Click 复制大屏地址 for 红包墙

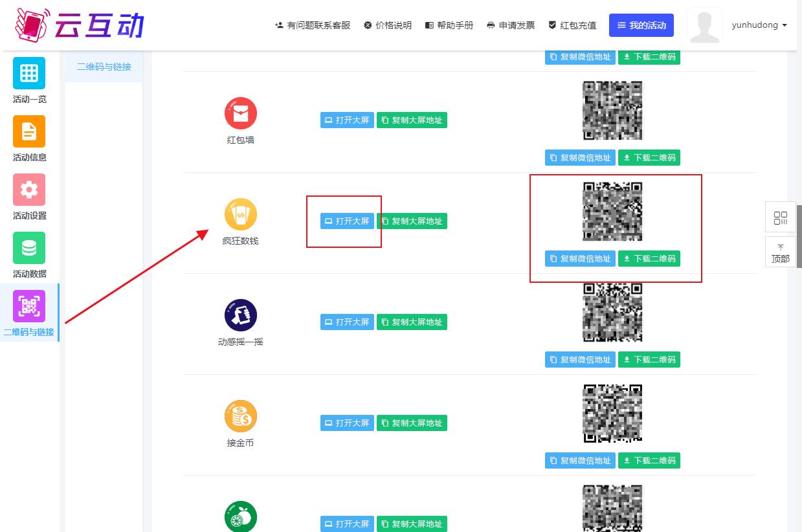point(412,120)
